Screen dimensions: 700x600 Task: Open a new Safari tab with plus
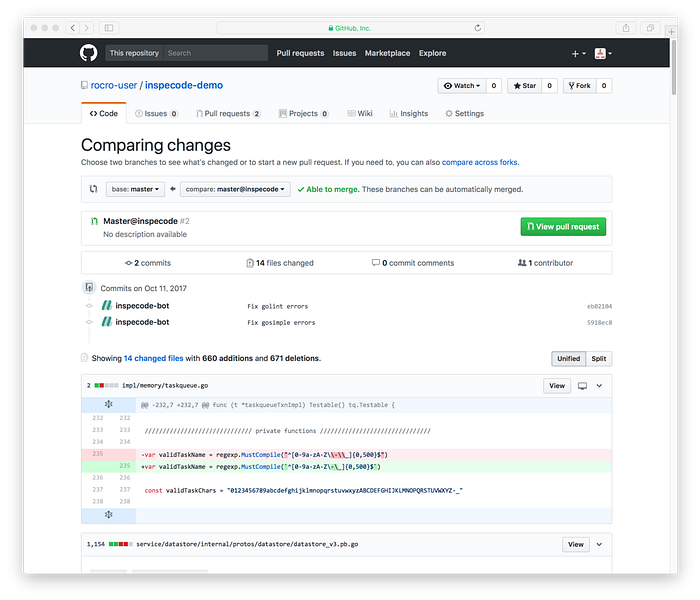(671, 31)
